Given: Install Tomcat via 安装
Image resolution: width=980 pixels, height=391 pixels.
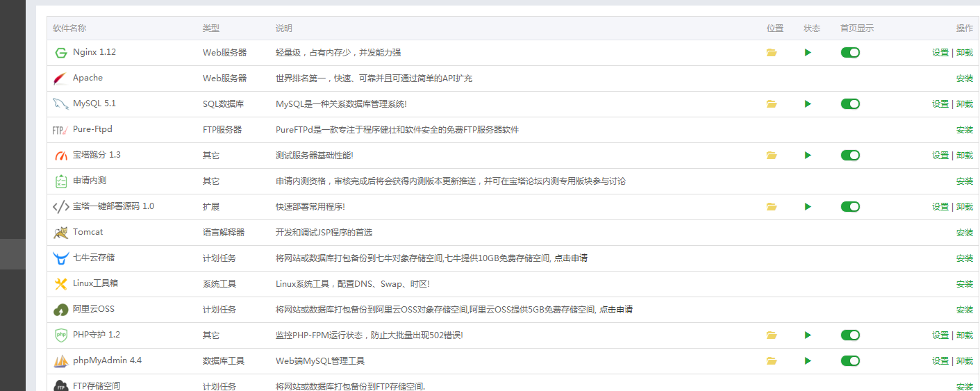Looking at the screenshot, I should [x=965, y=233].
